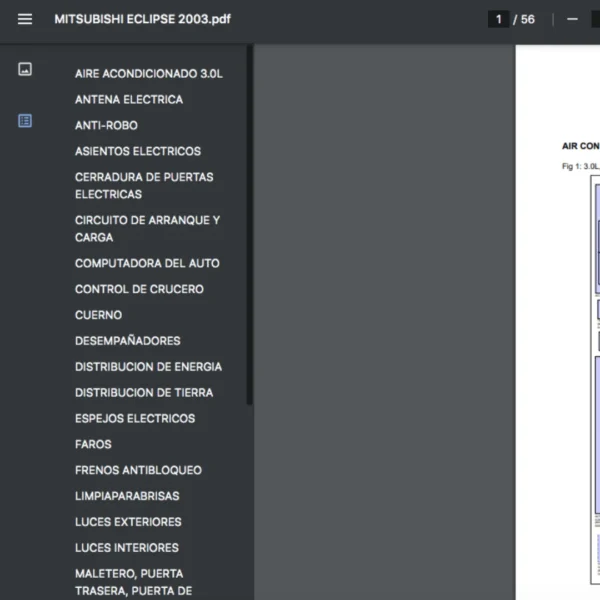Jump to ANTI-ROBO bookmark
This screenshot has width=600, height=600.
tap(106, 126)
